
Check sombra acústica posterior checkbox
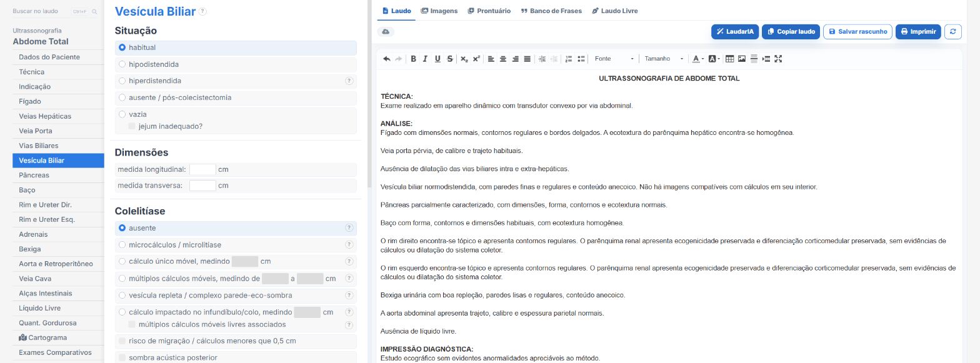121,358
